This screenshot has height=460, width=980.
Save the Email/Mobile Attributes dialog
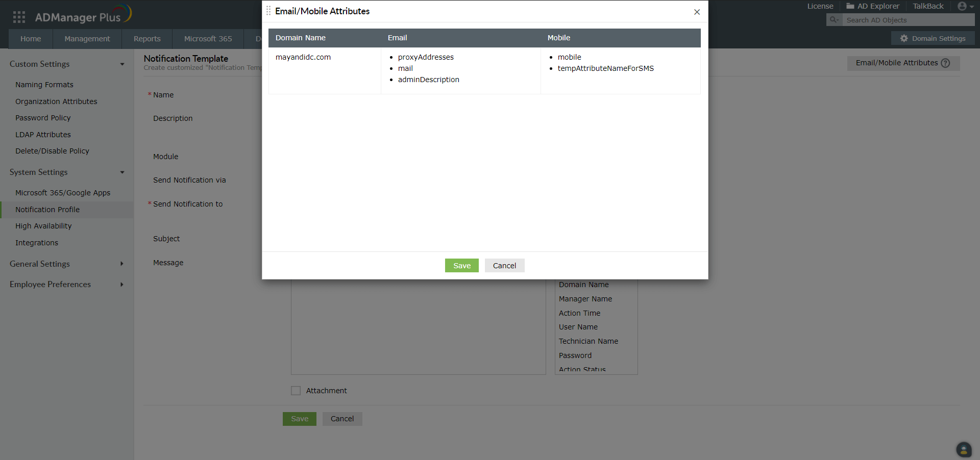pos(461,265)
